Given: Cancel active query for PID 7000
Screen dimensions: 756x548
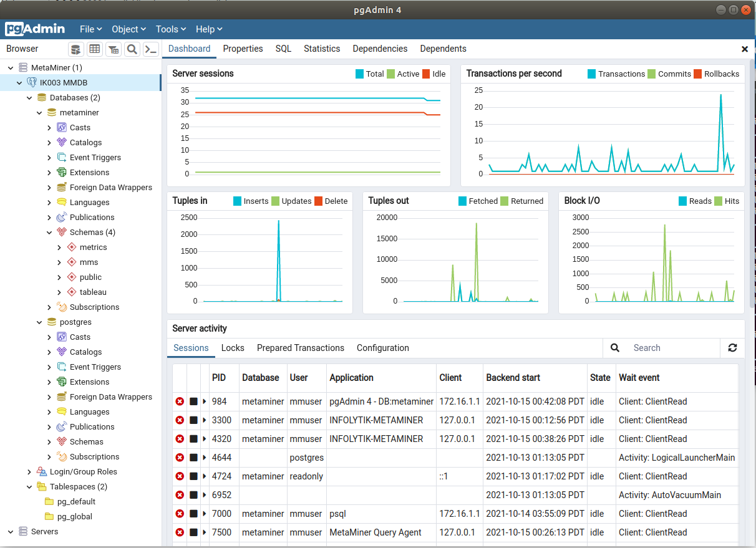Looking at the screenshot, I should 193,514.
